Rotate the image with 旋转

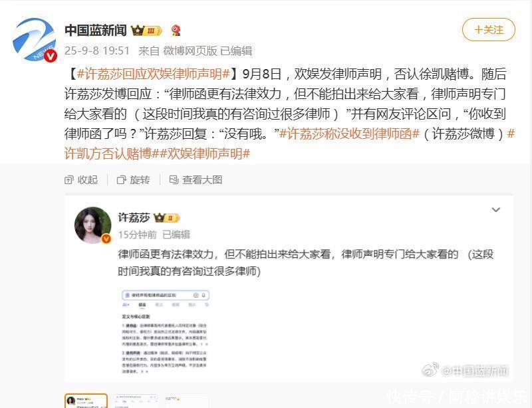click(x=134, y=180)
